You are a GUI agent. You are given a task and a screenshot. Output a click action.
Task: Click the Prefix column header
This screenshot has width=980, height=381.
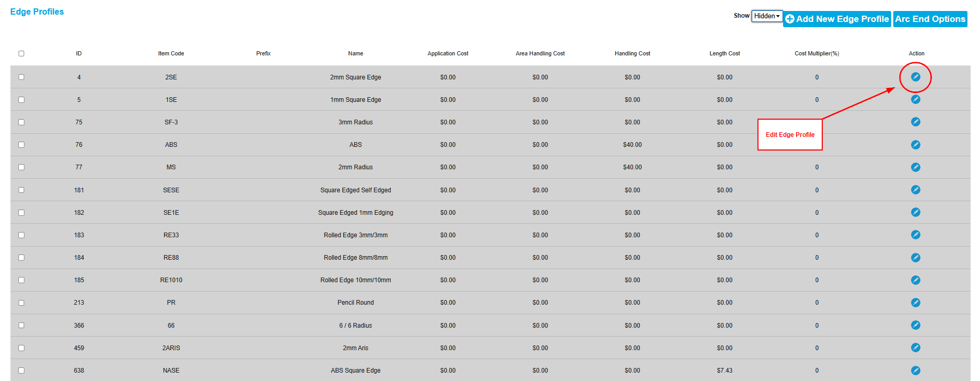tap(263, 53)
